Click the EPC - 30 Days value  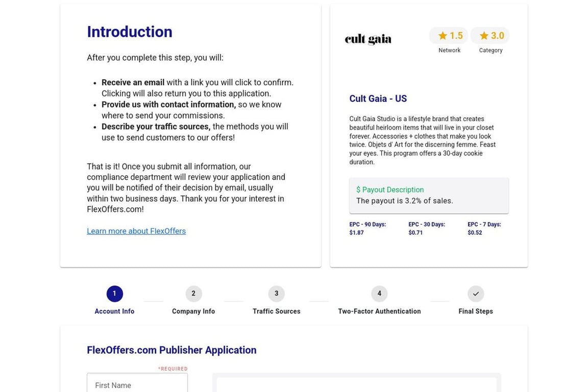point(415,233)
